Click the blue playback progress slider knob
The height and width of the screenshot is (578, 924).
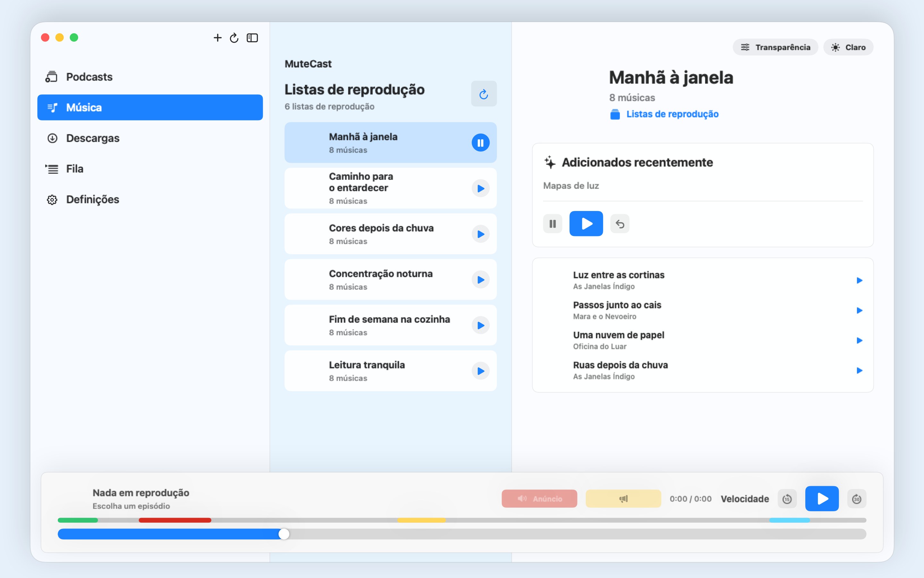[x=284, y=534]
